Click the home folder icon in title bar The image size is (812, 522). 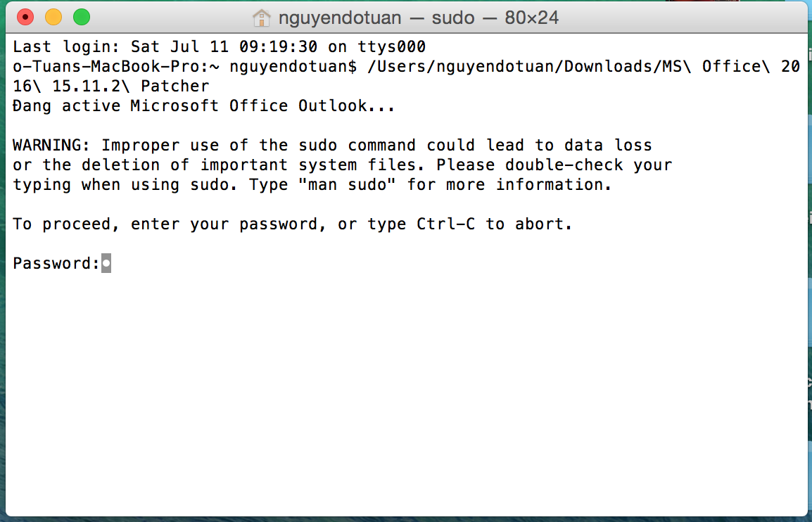pyautogui.click(x=261, y=17)
